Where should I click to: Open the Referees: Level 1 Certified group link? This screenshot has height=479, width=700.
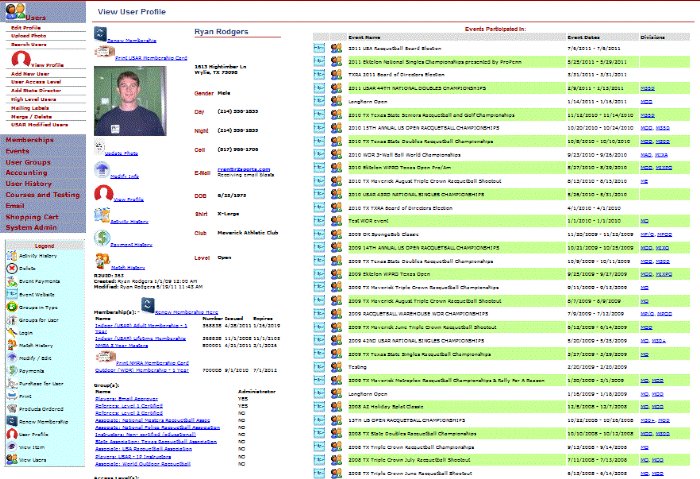point(129,406)
